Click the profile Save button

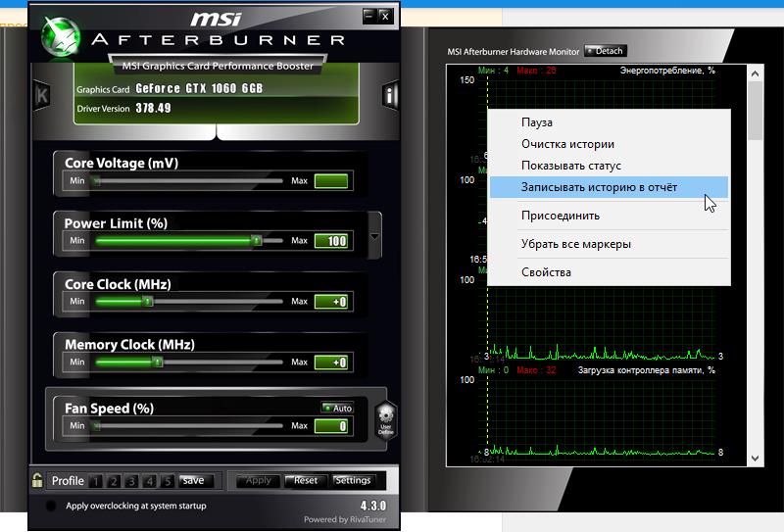click(x=195, y=480)
